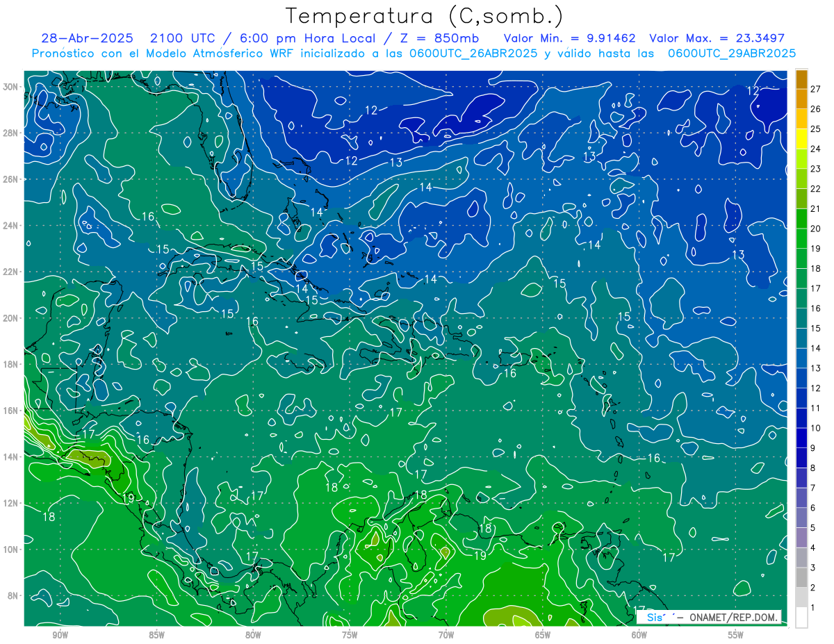Click the '22N' latitude label
834x644 pixels.
click(12, 272)
